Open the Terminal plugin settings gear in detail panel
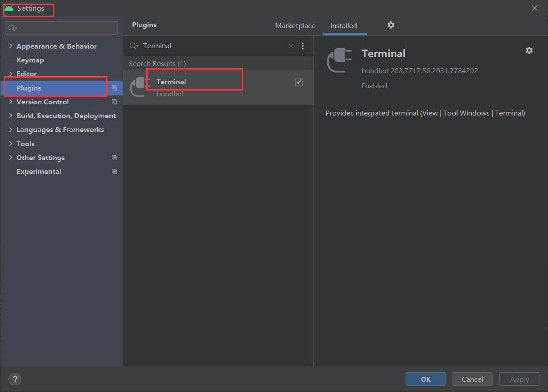This screenshot has width=548, height=392. pyautogui.click(x=529, y=50)
